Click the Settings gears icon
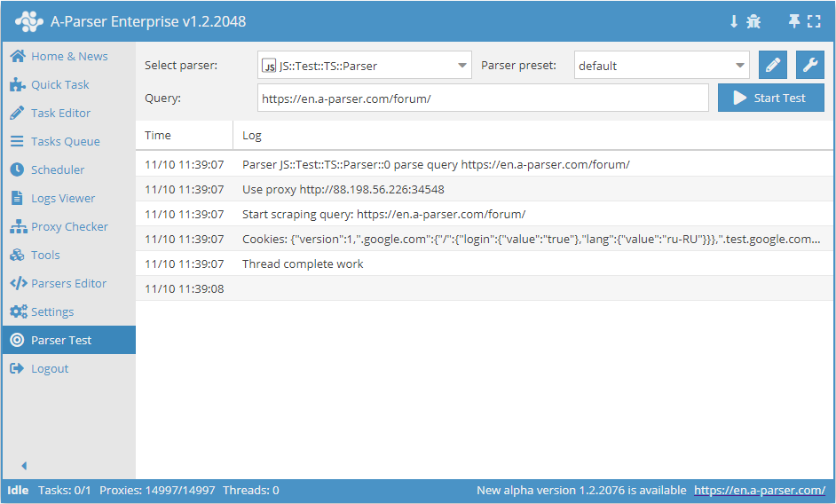The height and width of the screenshot is (504, 836). (17, 311)
